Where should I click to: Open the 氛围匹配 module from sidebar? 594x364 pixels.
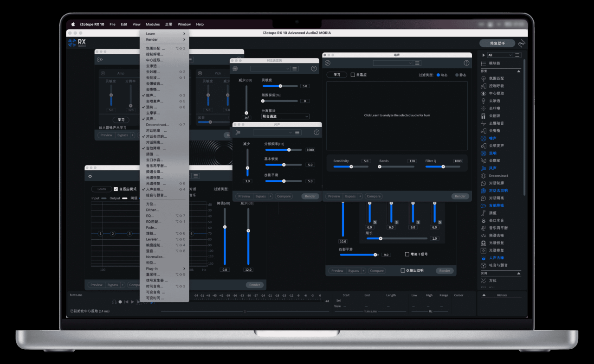pyautogui.click(x=496, y=78)
